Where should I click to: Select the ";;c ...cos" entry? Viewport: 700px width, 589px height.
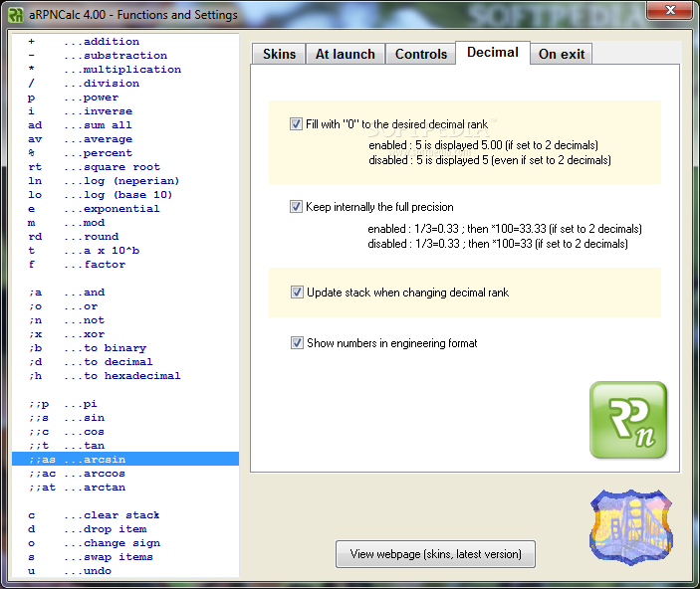[x=125, y=432]
